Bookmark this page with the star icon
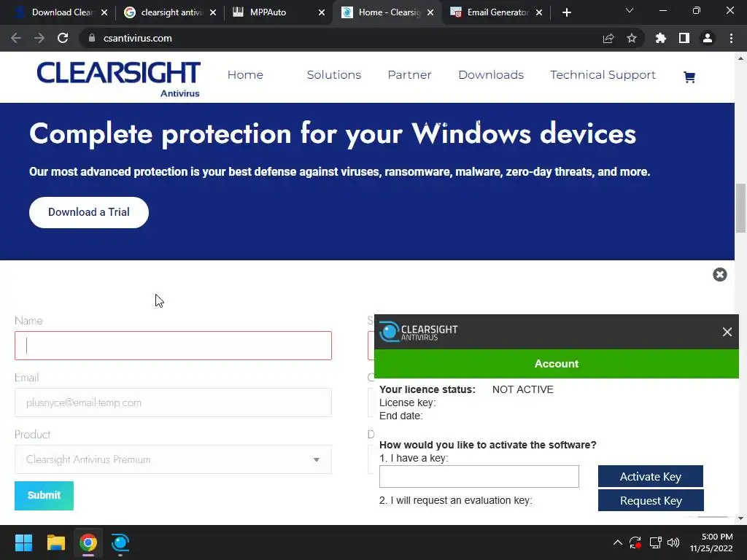Viewport: 747px width, 560px height. pyautogui.click(x=631, y=38)
